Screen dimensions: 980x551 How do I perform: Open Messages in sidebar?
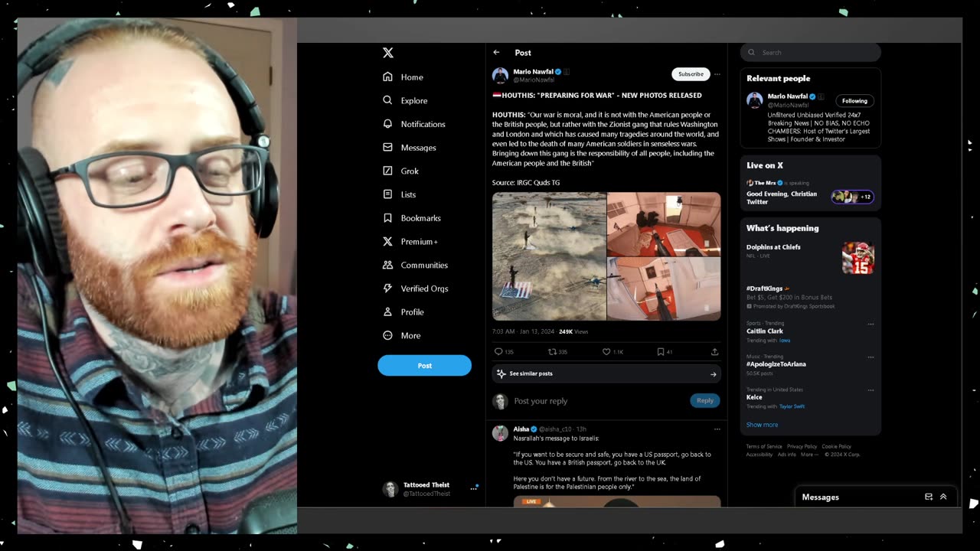409,148
